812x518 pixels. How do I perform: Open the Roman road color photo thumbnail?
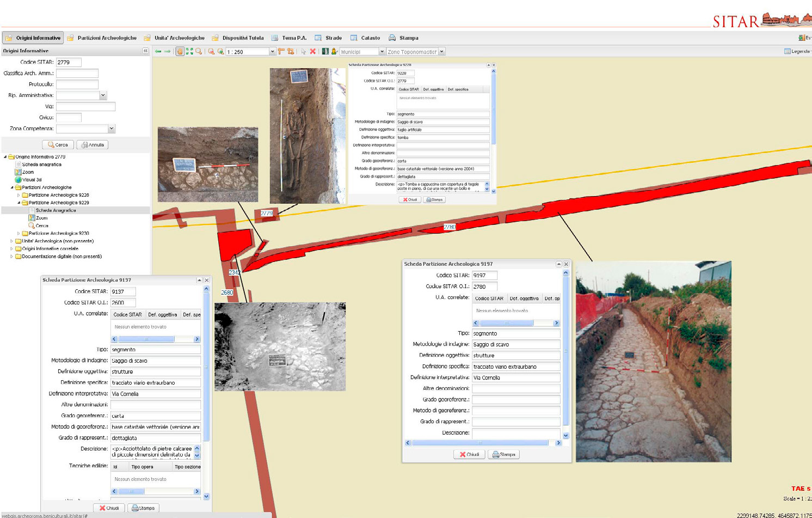tap(654, 361)
